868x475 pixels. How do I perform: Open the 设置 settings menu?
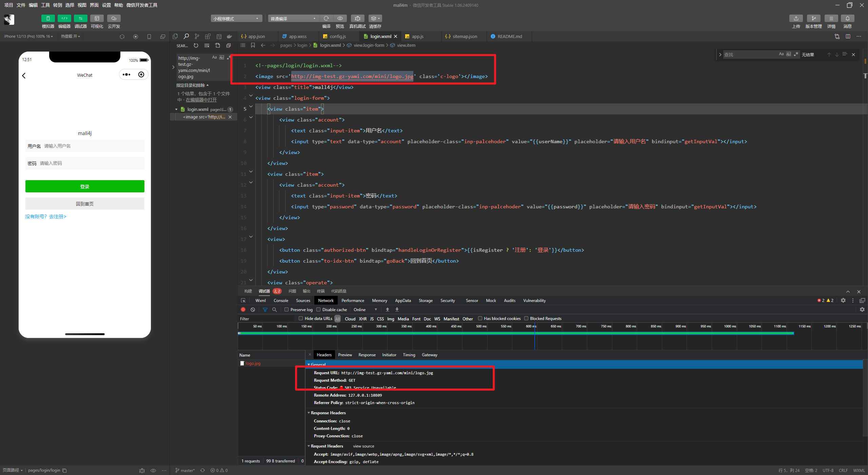(106, 5)
